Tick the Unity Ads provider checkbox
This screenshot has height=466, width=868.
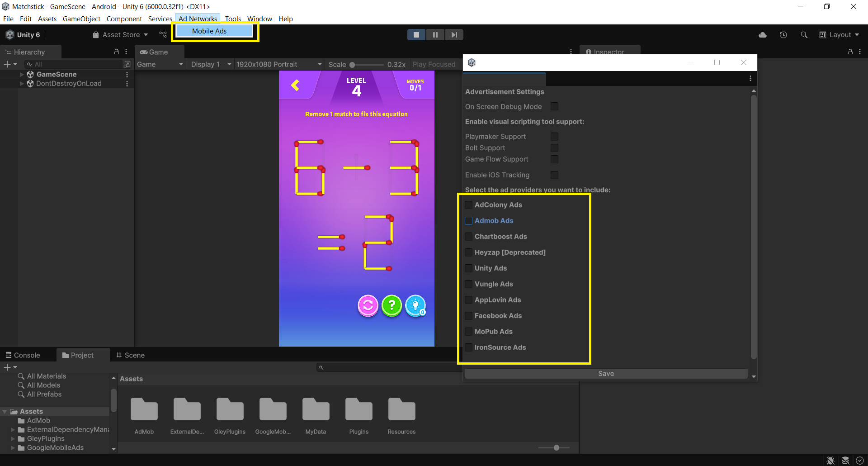click(469, 268)
